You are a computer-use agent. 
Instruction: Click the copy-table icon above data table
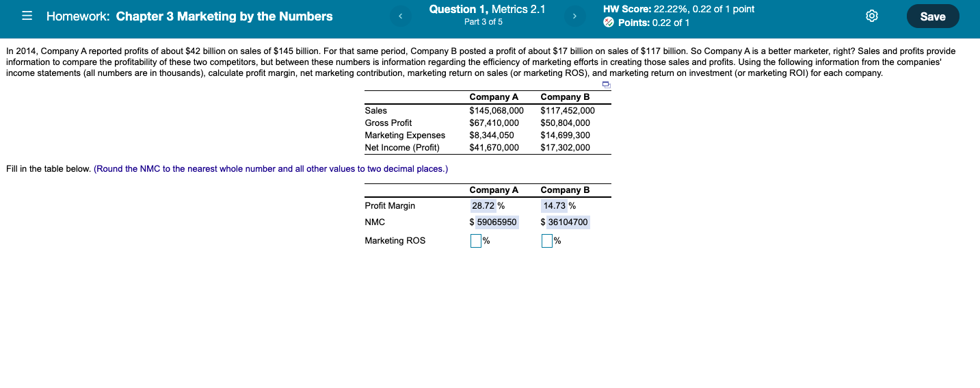(606, 85)
